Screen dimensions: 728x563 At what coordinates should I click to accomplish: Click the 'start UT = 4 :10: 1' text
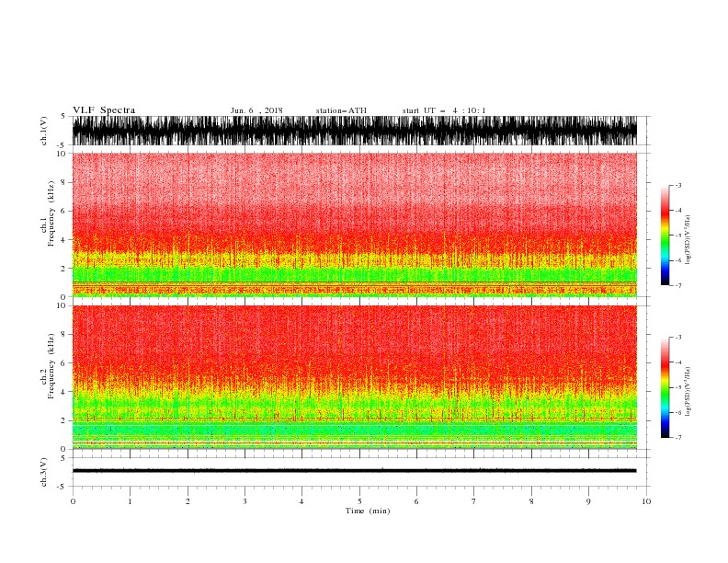(x=444, y=110)
